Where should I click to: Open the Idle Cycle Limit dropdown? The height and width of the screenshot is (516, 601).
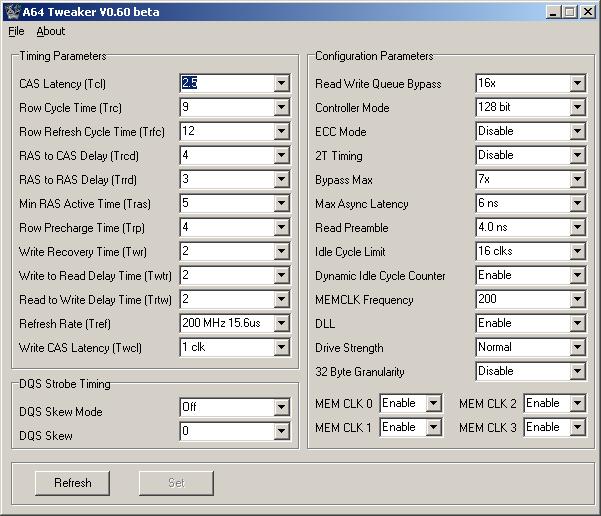577,251
